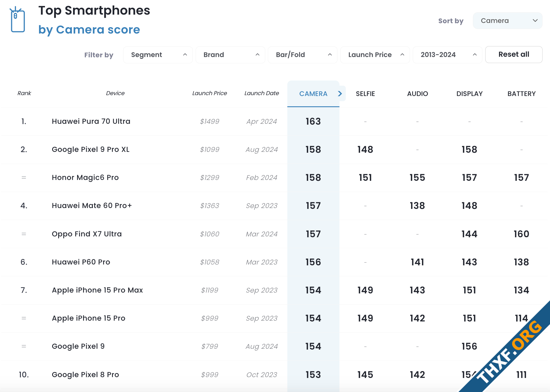Expand the Segment filter
550x392 pixels.
tap(158, 55)
